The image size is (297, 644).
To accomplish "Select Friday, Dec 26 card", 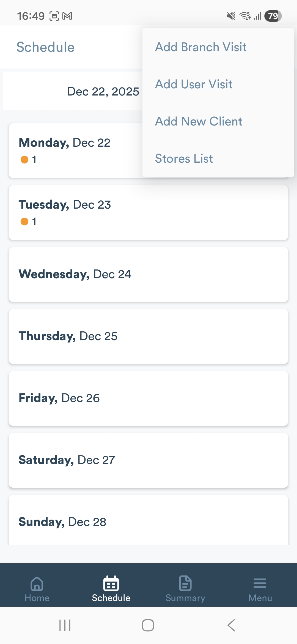I will (148, 398).
